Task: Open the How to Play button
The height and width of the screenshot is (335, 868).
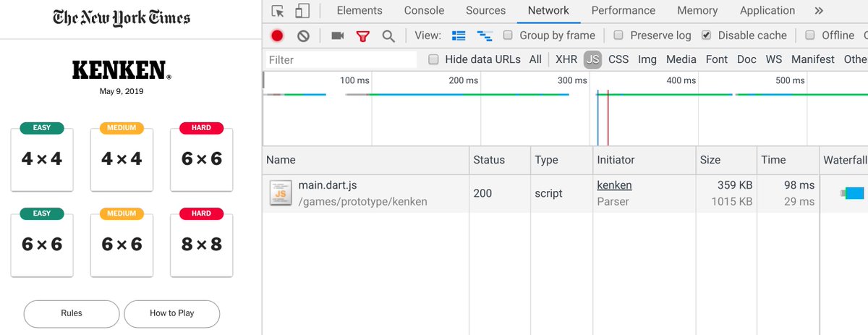Action: tap(171, 313)
